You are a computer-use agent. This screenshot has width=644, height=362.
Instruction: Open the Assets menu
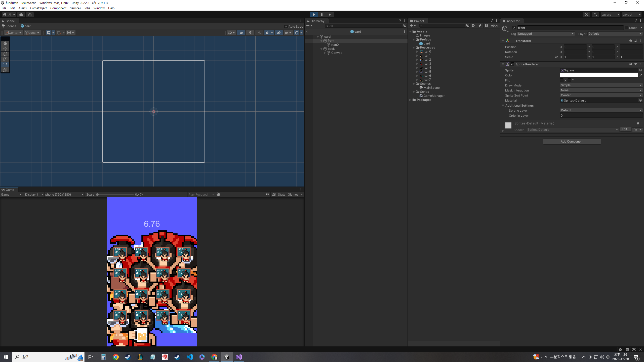coord(22,8)
